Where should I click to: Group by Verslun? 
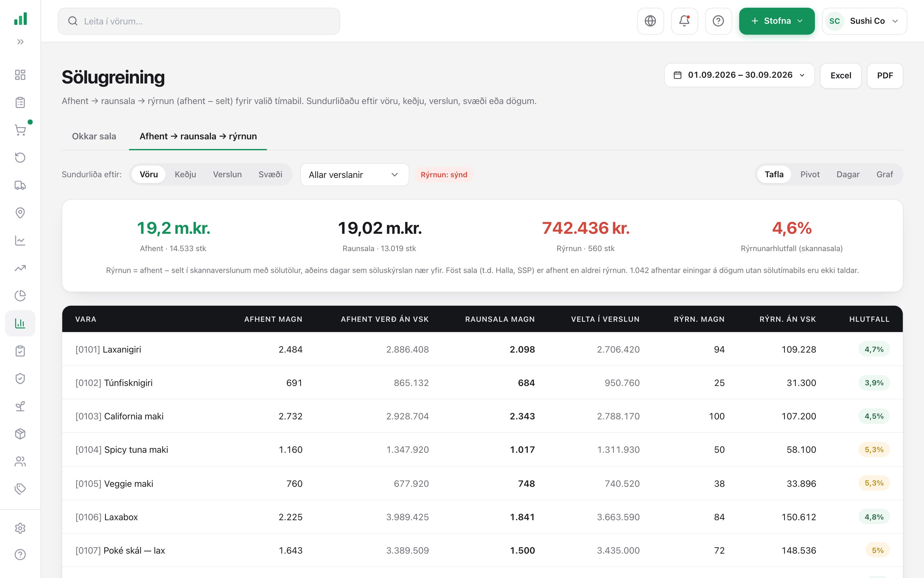(x=227, y=174)
